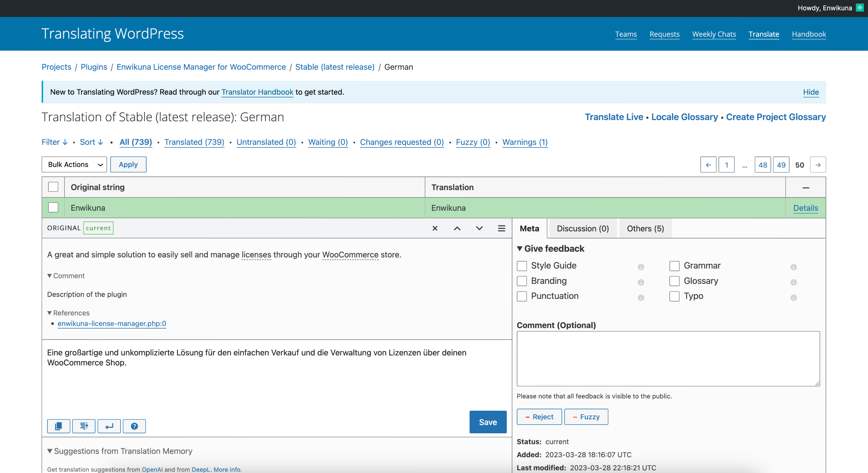Viewport: 868px width, 473px height.
Task: Click the translation help icon
Action: [134, 425]
